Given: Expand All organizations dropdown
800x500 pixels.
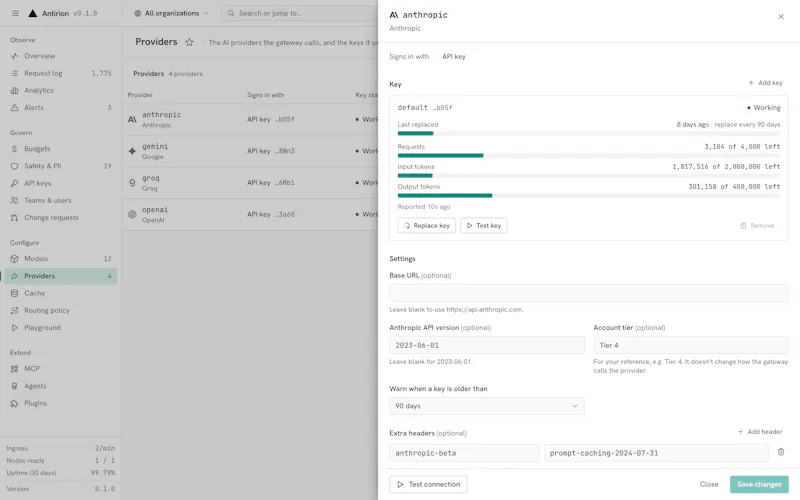Looking at the screenshot, I should click(x=171, y=13).
